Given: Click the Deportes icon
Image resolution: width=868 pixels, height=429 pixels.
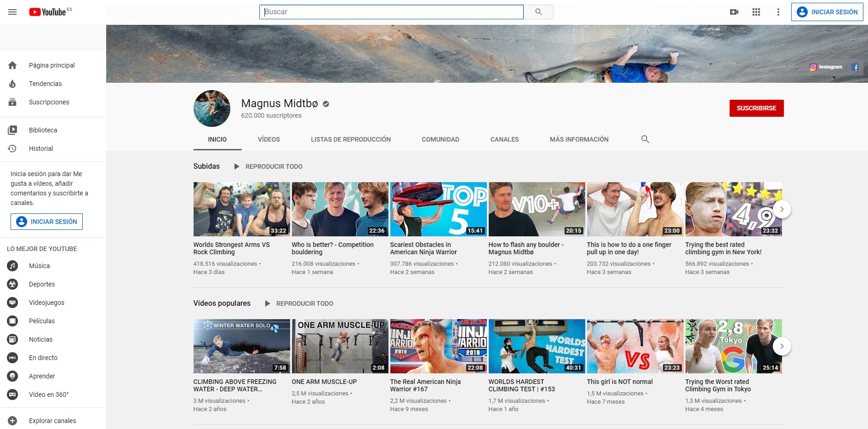Looking at the screenshot, I should click(x=12, y=284).
